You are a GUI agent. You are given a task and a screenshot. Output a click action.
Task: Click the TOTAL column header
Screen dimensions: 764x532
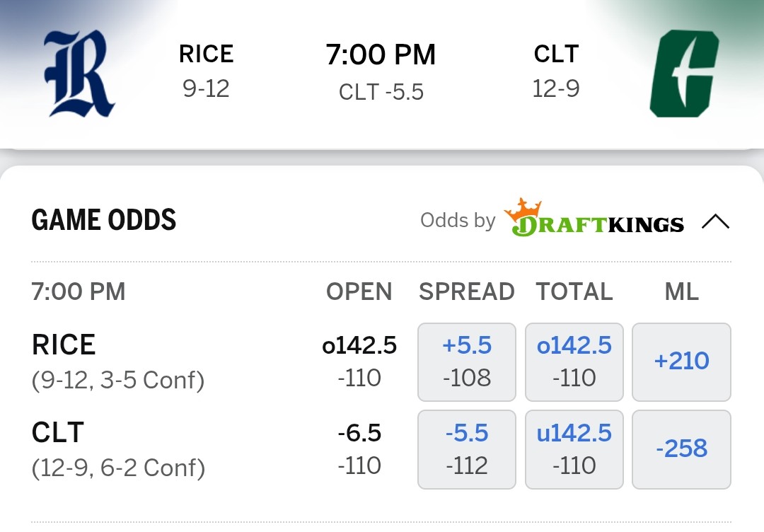[574, 291]
